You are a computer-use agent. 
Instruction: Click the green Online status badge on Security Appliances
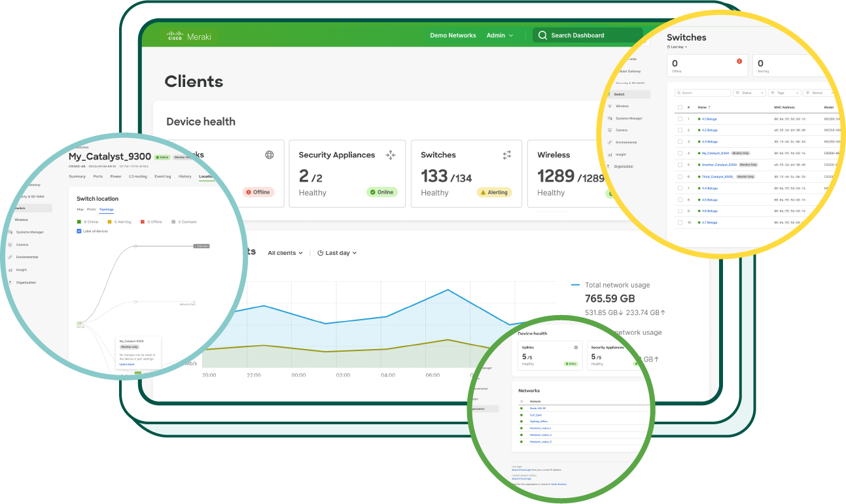[x=382, y=192]
